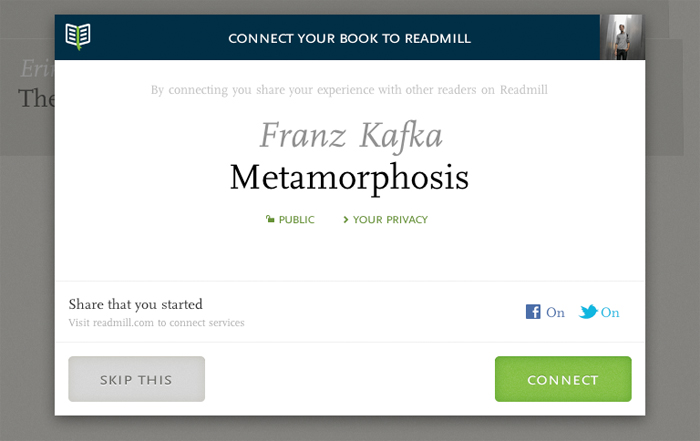Open the YOUR PRIVACY link
The height and width of the screenshot is (441, 700).
click(390, 220)
